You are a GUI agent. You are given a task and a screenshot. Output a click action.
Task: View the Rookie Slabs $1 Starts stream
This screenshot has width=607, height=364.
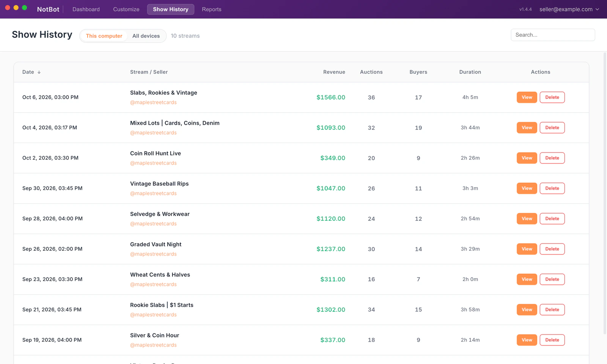click(x=527, y=310)
